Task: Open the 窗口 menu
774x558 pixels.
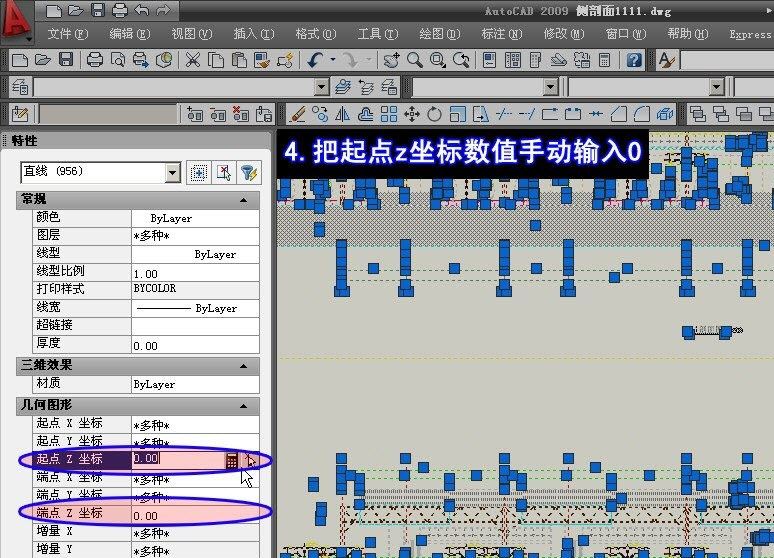Action: 625,34
